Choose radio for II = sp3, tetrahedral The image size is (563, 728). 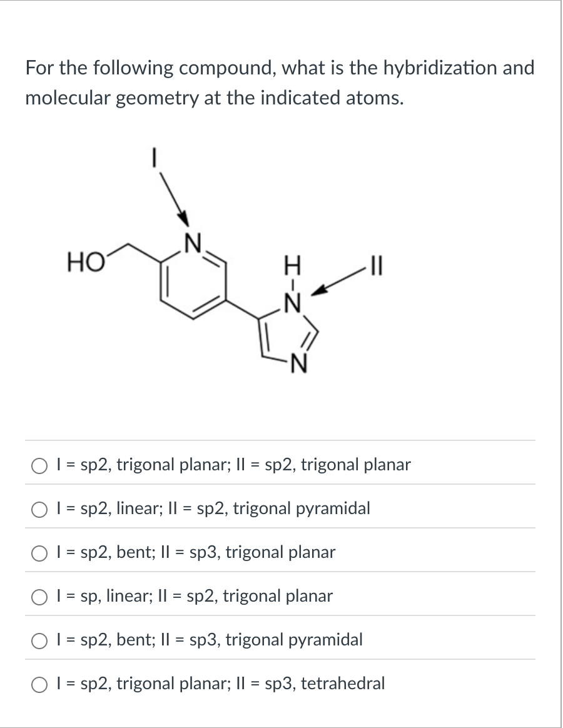pyautogui.click(x=39, y=685)
